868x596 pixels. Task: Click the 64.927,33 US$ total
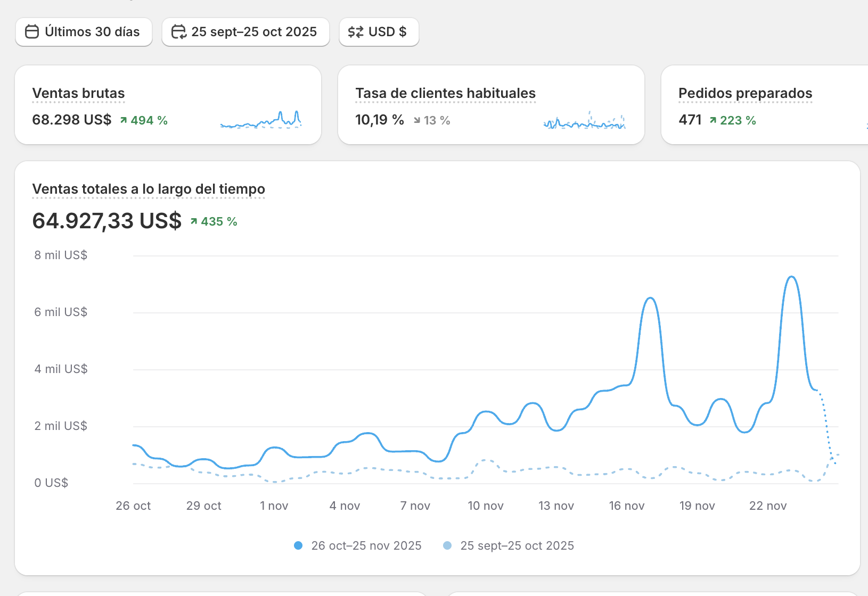(107, 221)
